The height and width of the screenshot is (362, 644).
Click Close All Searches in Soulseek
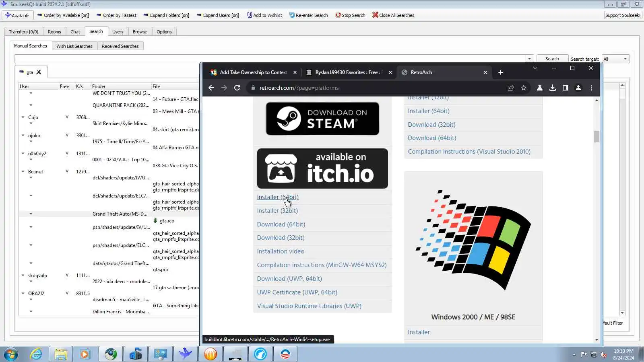pos(393,15)
